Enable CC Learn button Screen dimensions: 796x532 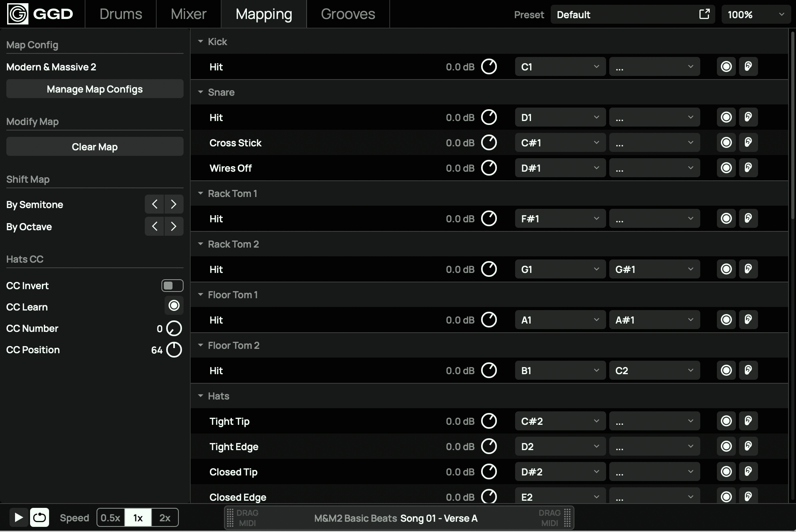coord(174,305)
